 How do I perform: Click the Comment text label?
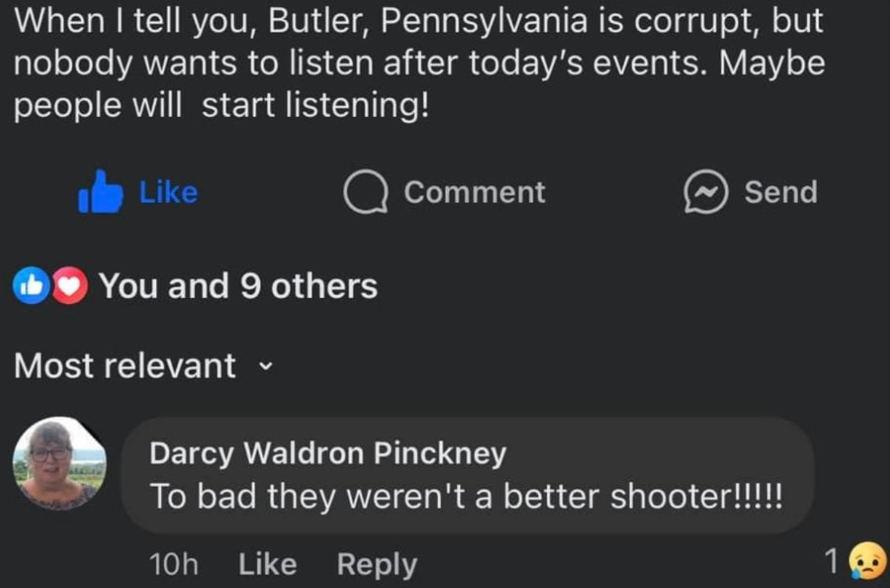[x=474, y=192]
